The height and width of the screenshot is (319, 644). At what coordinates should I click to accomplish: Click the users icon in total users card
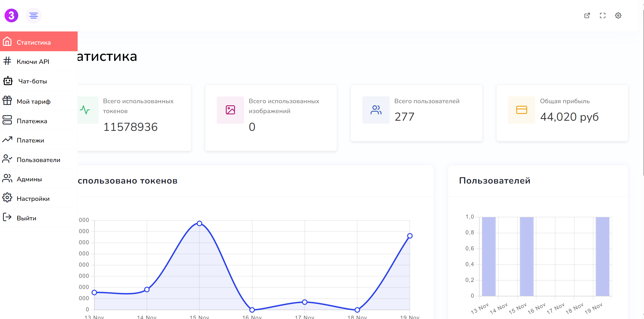pyautogui.click(x=376, y=110)
